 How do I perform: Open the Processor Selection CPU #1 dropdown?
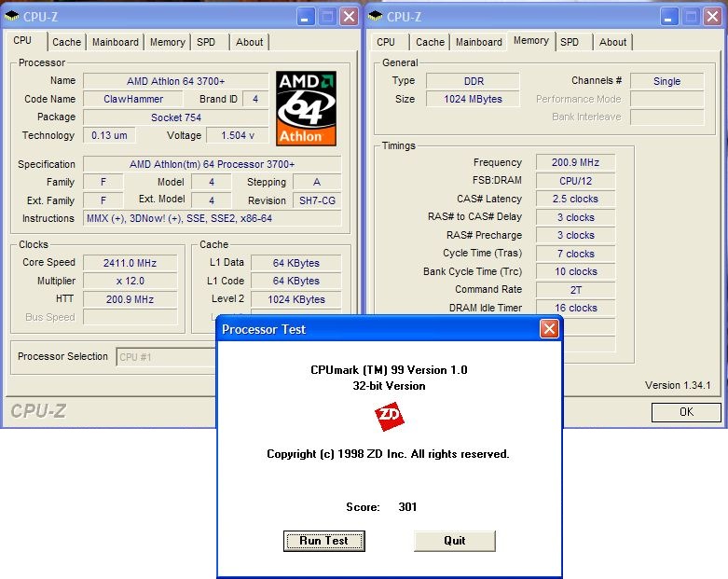pos(166,357)
